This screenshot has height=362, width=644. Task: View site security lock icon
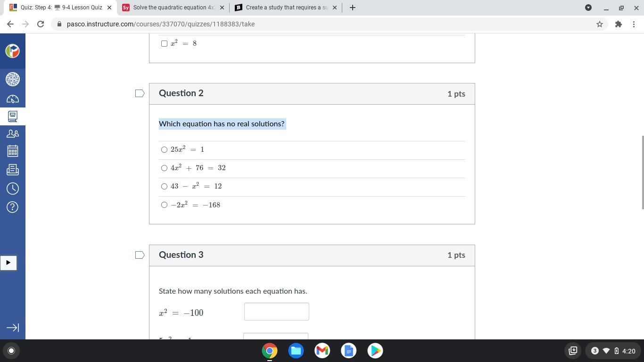tap(59, 24)
